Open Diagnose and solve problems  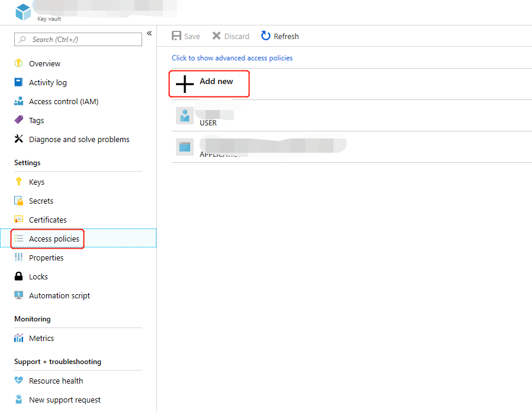point(79,139)
